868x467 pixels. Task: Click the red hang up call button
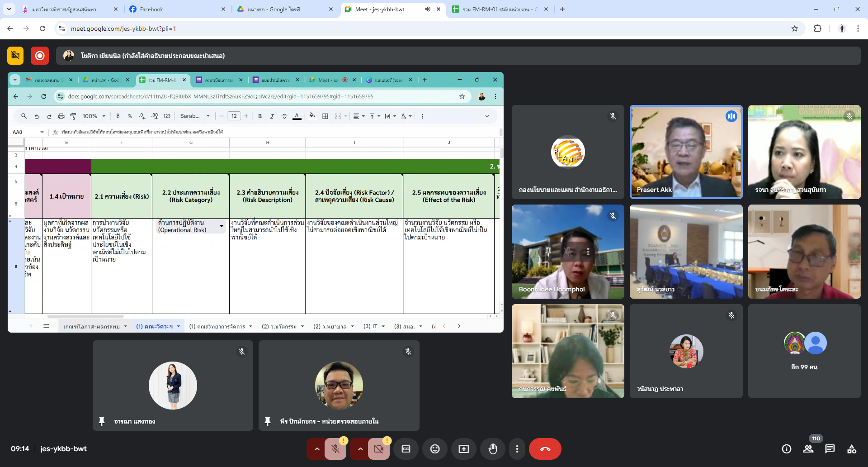[545, 449]
